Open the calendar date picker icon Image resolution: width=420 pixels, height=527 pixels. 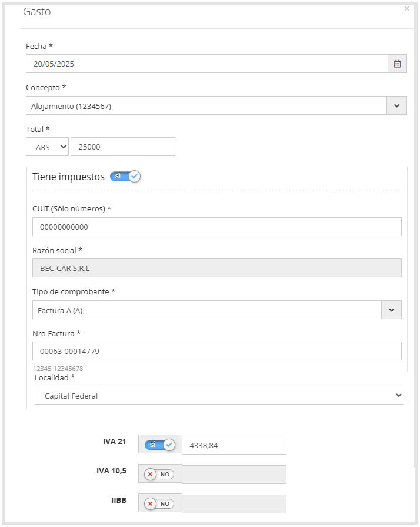pyautogui.click(x=397, y=64)
